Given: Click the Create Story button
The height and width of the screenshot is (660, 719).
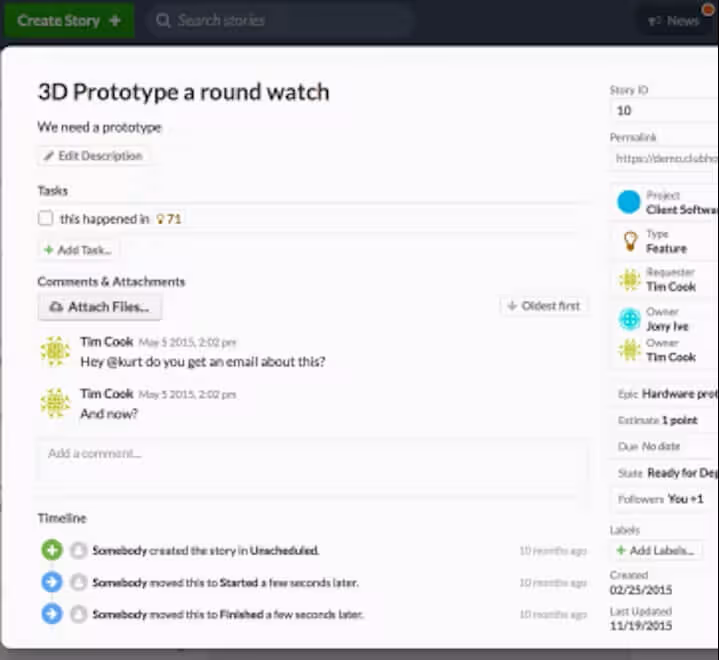Looking at the screenshot, I should (69, 21).
